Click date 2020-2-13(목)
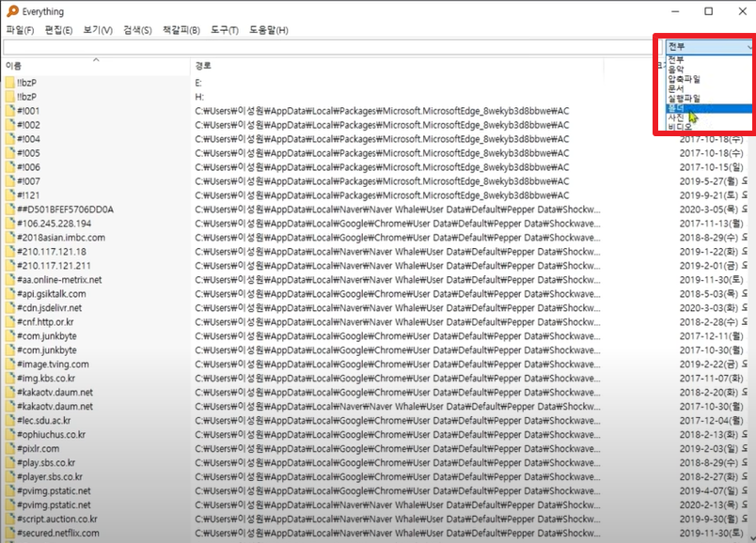Screen dimensions: 756x543 pyautogui.click(x=708, y=504)
